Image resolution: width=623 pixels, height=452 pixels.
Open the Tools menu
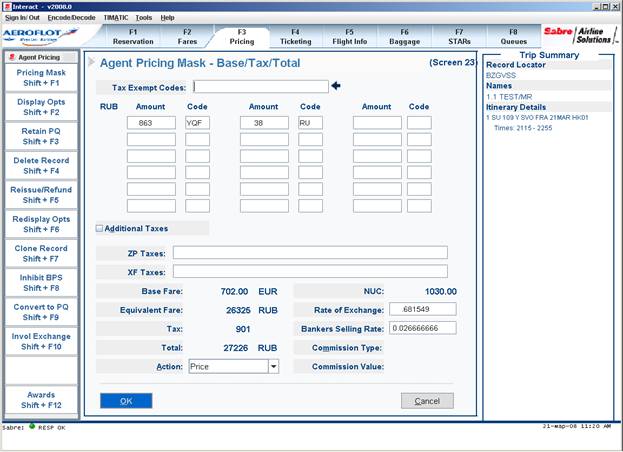143,17
